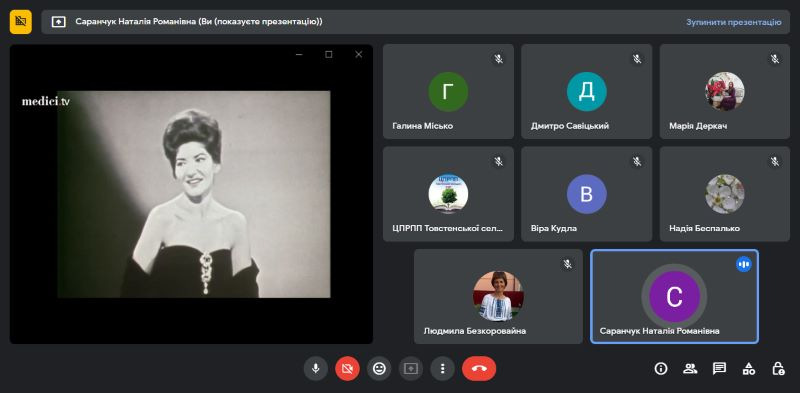This screenshot has width=800, height=393.
Task: Click the name label Дмитро Савіцький
Action: pos(570,126)
